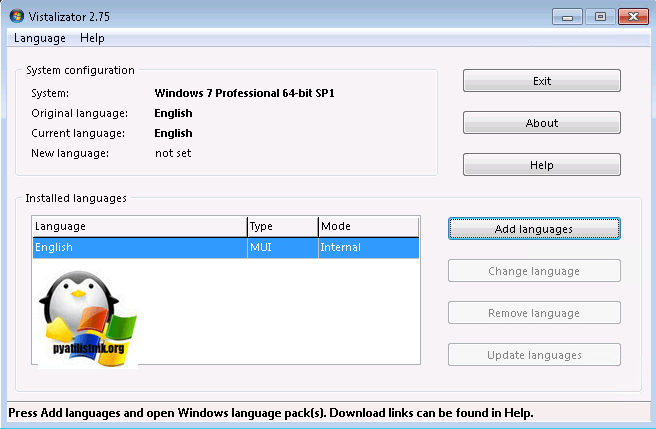656x429 pixels.
Task: Sort by the Language column header
Action: click(x=140, y=226)
